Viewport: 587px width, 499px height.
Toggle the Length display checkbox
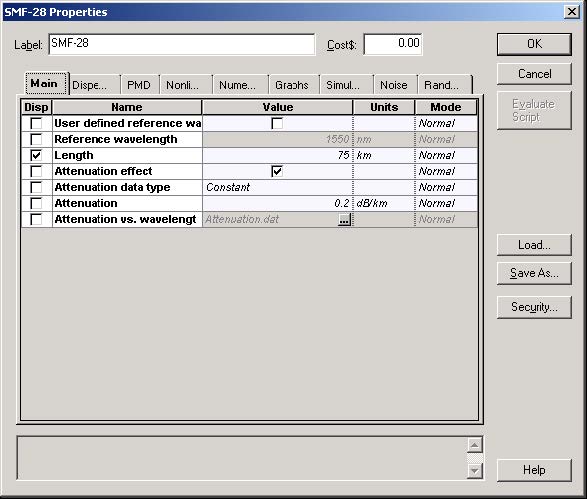pyautogui.click(x=36, y=155)
